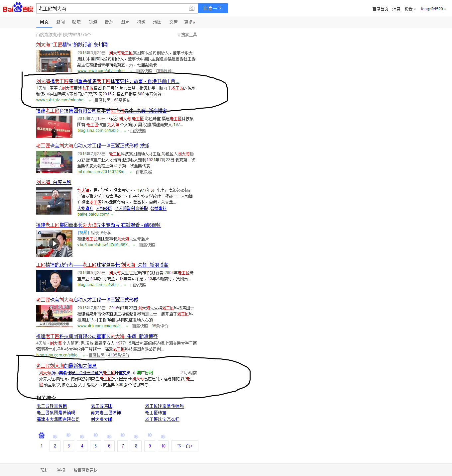Click paw icon above page 2

55,436
